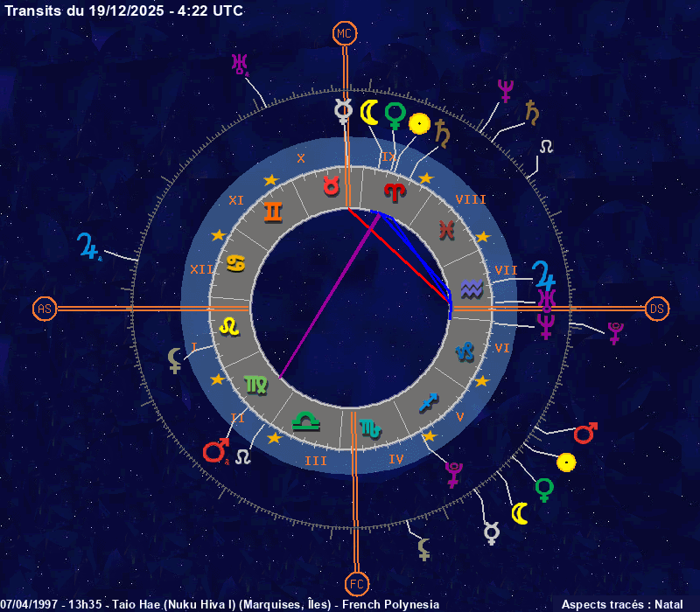This screenshot has height=612, width=700.
Task: Click the AS ascendant circle marker
Action: tap(45, 309)
